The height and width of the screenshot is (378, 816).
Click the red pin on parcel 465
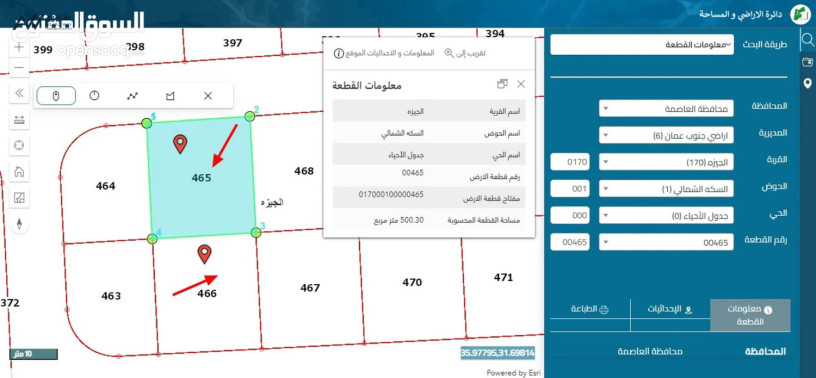[x=180, y=144]
